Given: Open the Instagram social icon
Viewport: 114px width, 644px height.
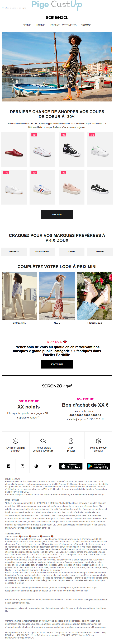Looking at the screenshot, I should (22, 466).
